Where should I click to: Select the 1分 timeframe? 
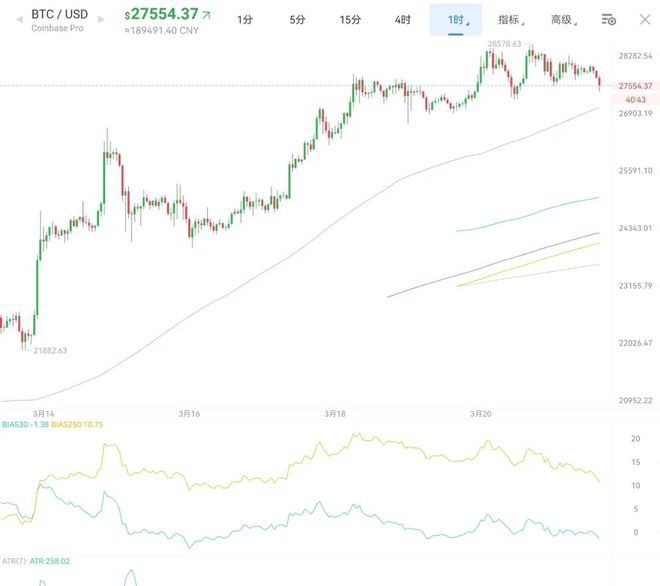[245, 20]
